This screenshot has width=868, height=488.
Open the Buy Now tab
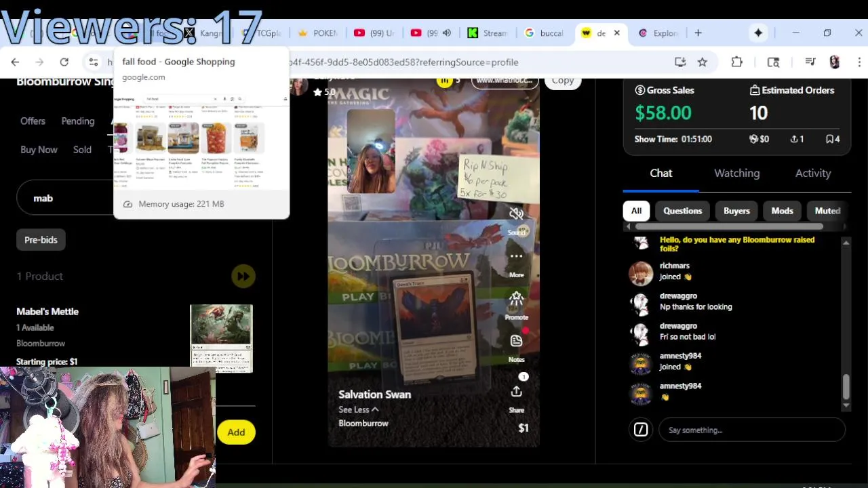coord(39,149)
